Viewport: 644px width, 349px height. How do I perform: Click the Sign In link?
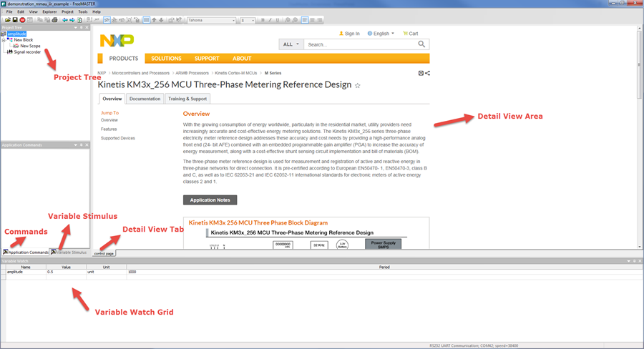point(349,34)
